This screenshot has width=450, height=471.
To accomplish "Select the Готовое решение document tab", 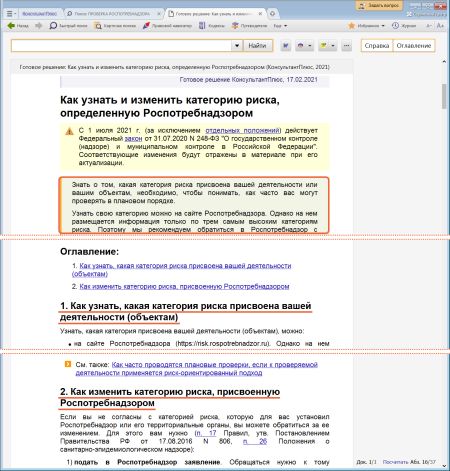I will point(213,14).
